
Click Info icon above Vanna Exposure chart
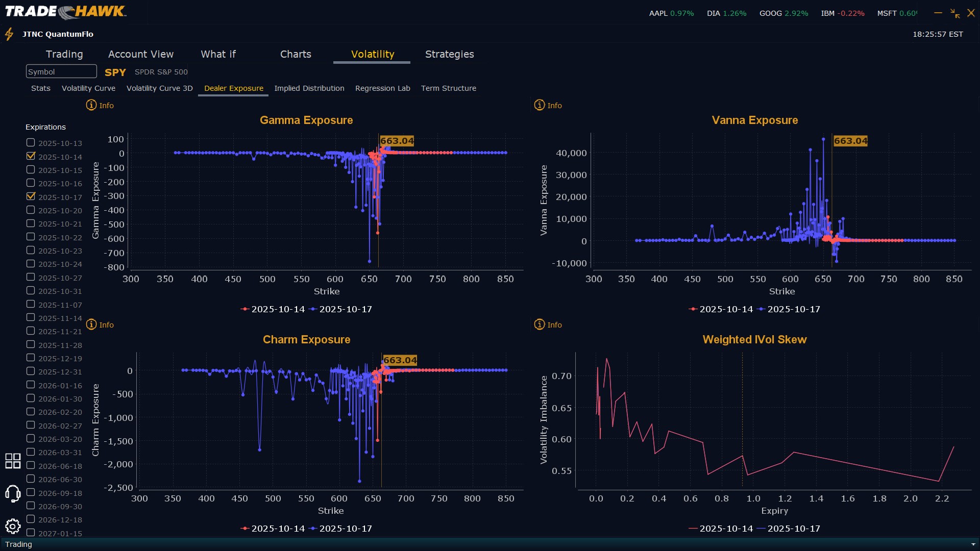[x=540, y=105]
